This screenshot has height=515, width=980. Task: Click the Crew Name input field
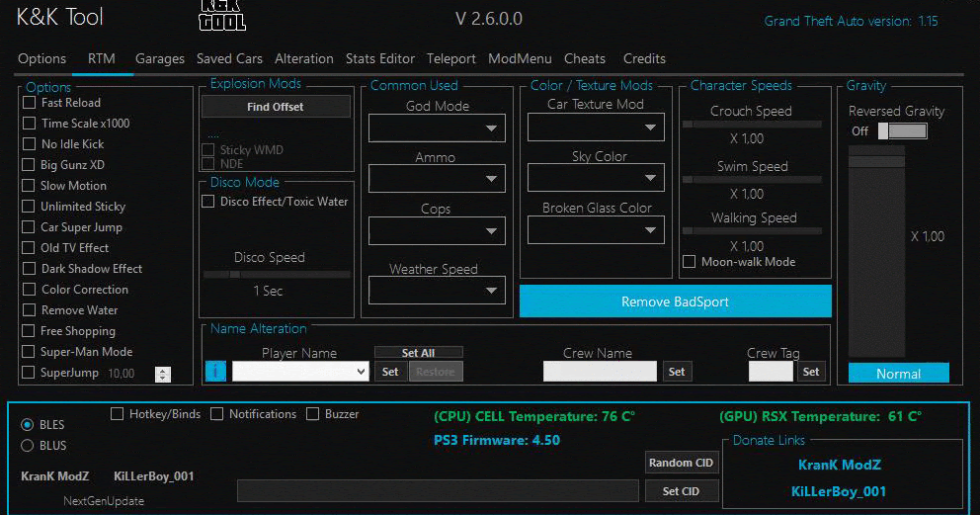600,372
